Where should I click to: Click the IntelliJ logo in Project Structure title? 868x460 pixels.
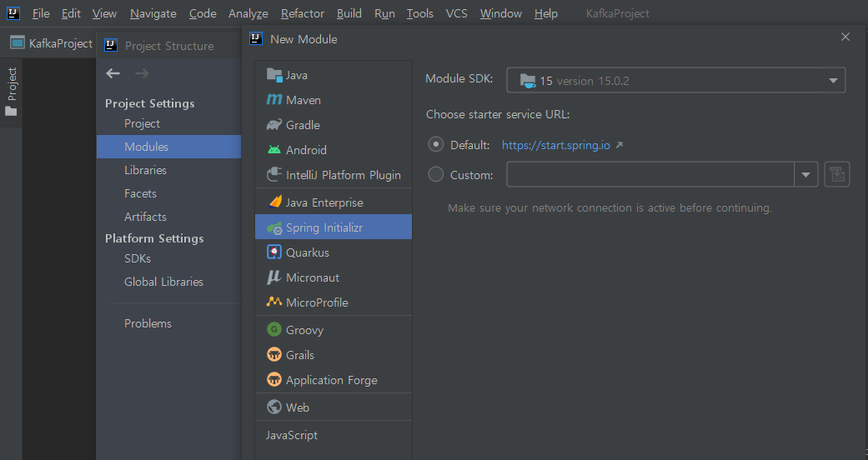(111, 45)
